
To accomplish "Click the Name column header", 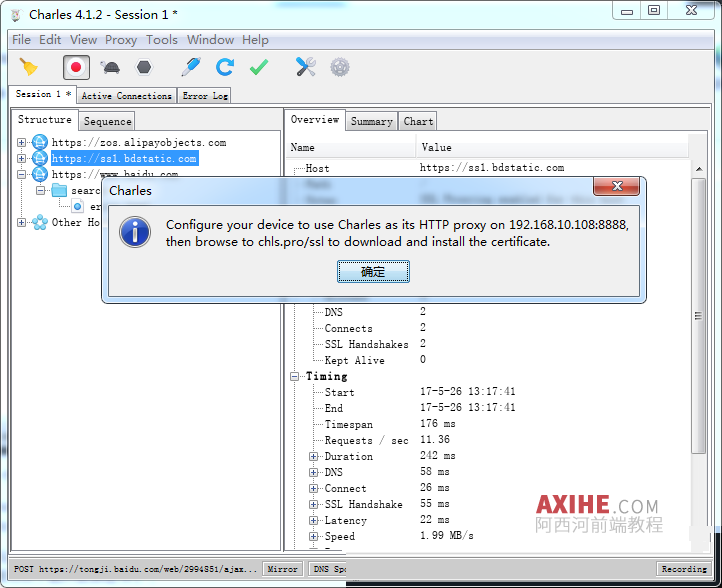I will pyautogui.click(x=351, y=147).
